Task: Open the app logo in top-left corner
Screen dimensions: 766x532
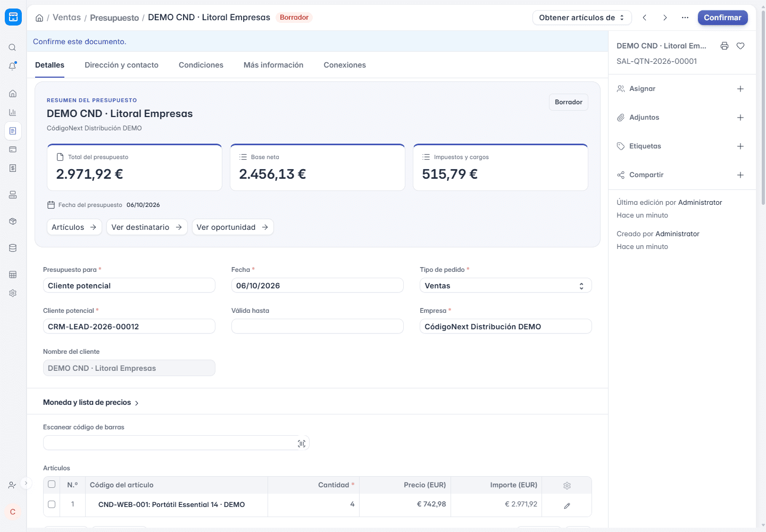Action: (13, 17)
